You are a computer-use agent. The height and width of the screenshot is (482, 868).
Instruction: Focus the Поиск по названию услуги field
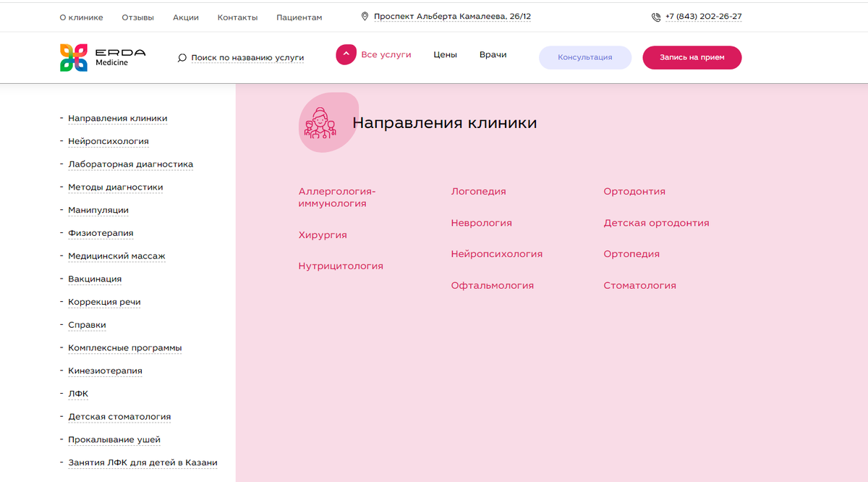247,58
